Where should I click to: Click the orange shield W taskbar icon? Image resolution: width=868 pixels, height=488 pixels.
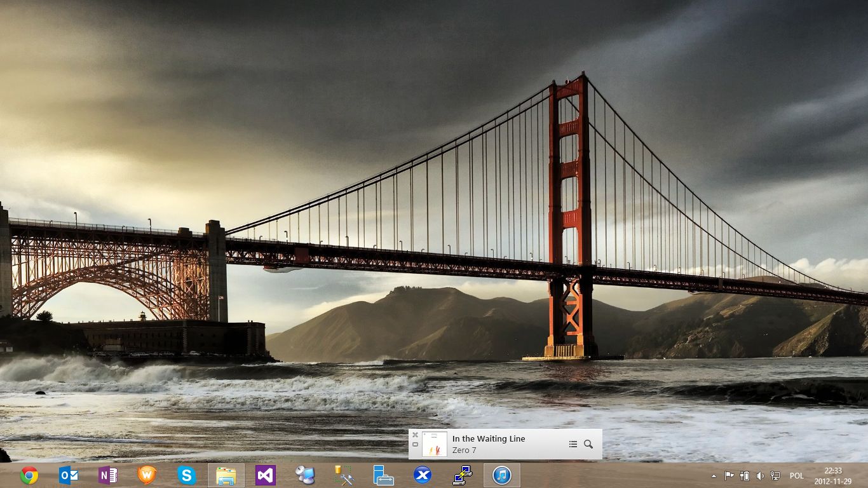[147, 475]
